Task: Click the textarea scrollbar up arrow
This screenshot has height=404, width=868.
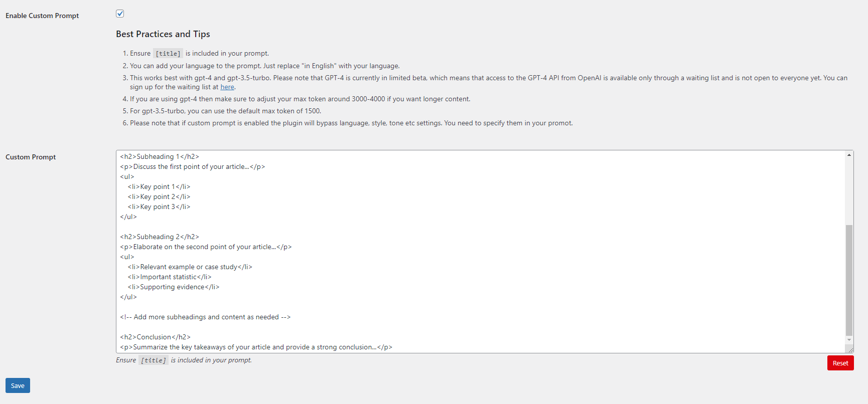Action: (x=849, y=155)
